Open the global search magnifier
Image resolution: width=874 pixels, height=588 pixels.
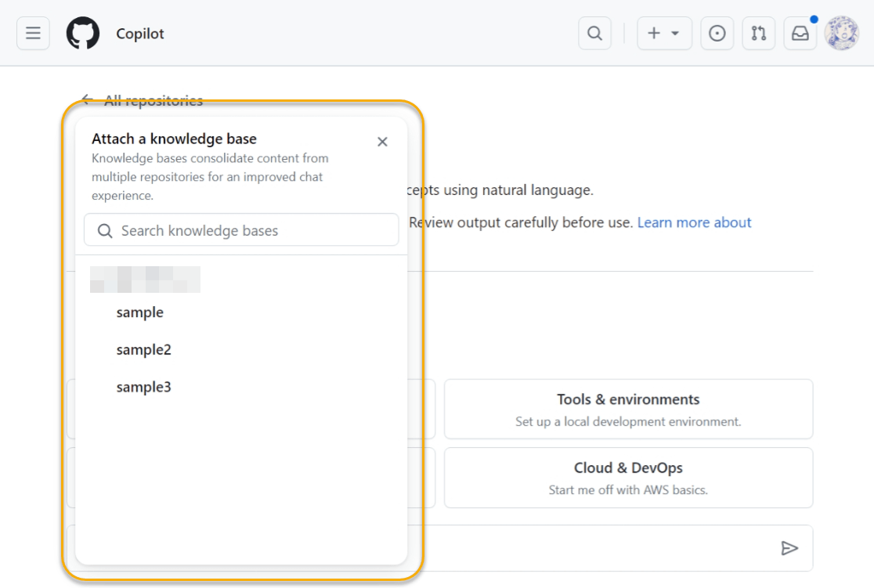click(x=594, y=33)
